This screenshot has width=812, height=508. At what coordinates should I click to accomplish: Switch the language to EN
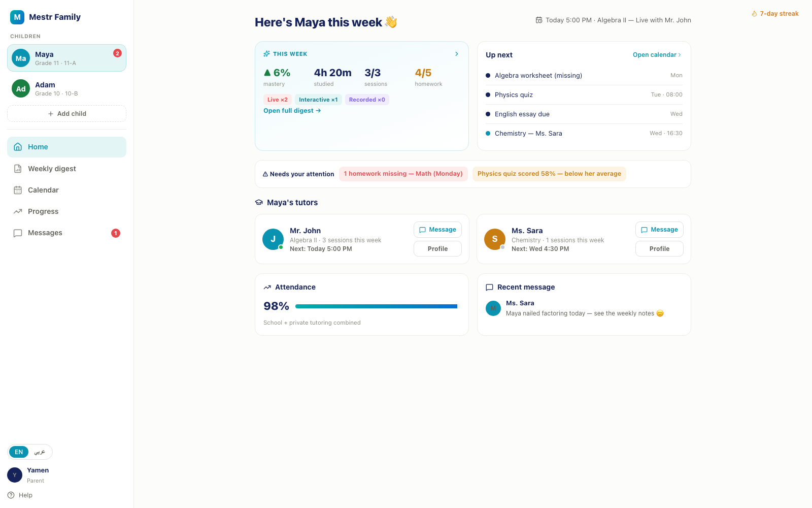click(19, 452)
